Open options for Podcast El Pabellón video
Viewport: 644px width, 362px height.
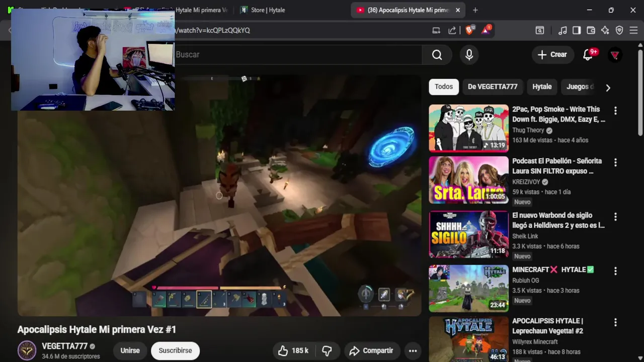(615, 162)
